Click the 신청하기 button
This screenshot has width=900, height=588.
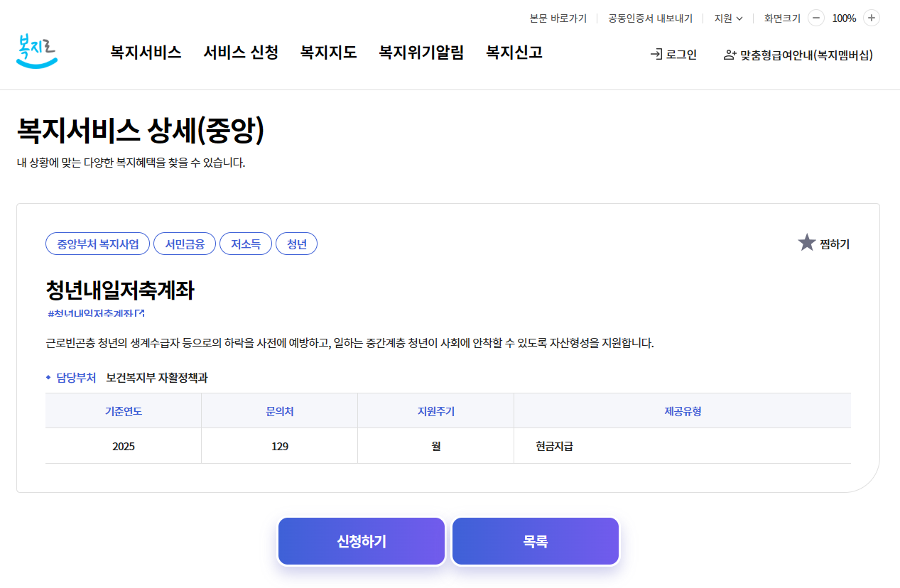point(362,541)
